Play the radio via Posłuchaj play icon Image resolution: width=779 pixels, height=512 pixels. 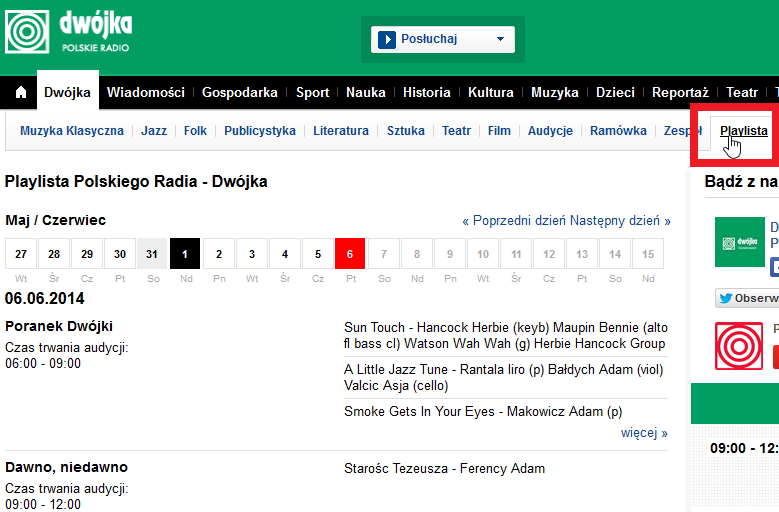tap(387, 39)
